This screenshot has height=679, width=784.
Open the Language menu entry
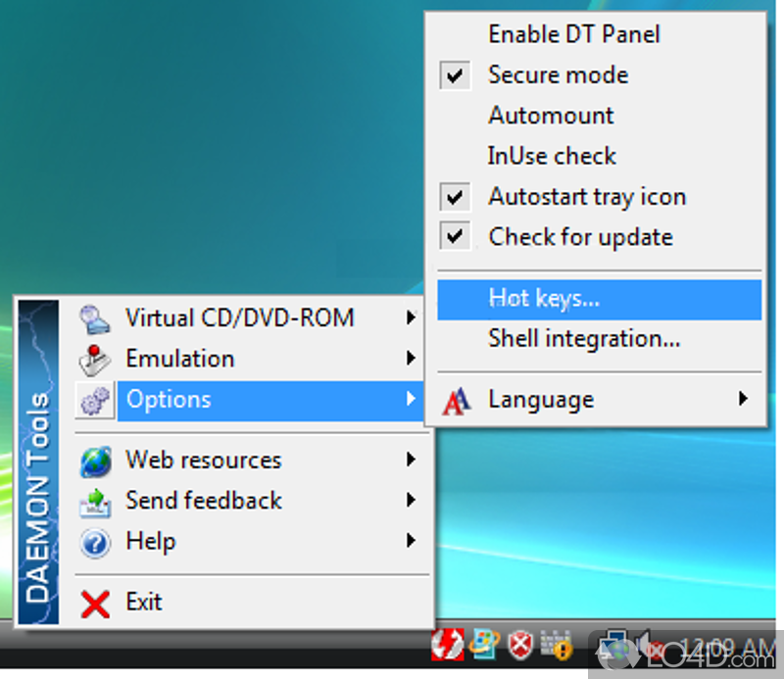pyautogui.click(x=599, y=400)
